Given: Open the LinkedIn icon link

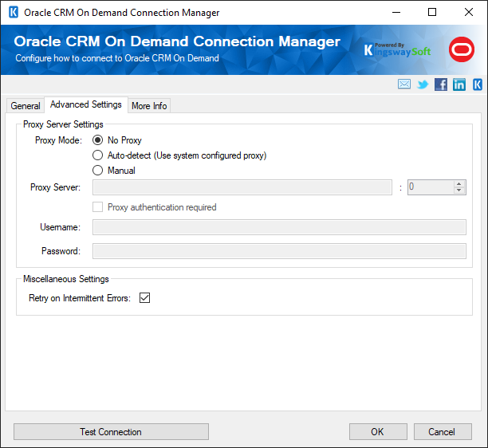Looking at the screenshot, I should [459, 84].
